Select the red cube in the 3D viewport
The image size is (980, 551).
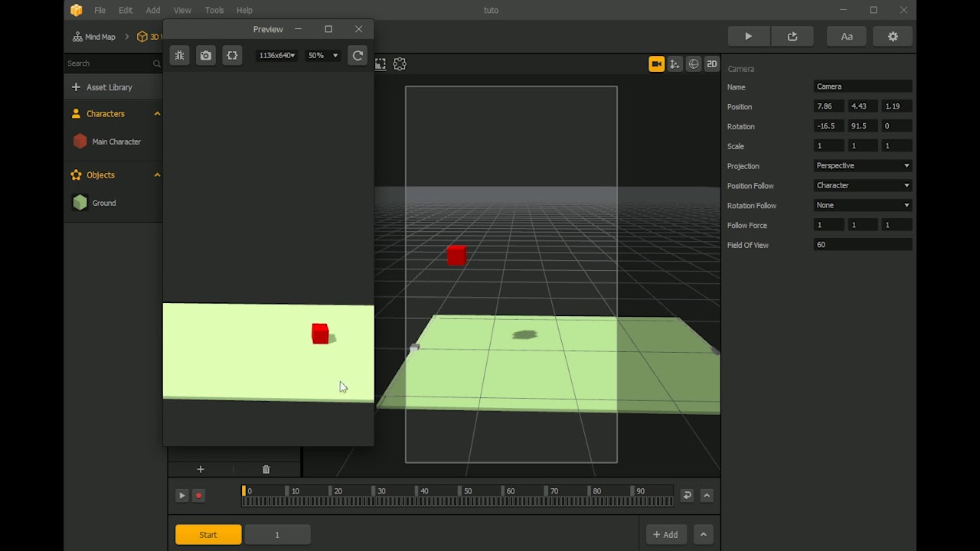point(456,255)
